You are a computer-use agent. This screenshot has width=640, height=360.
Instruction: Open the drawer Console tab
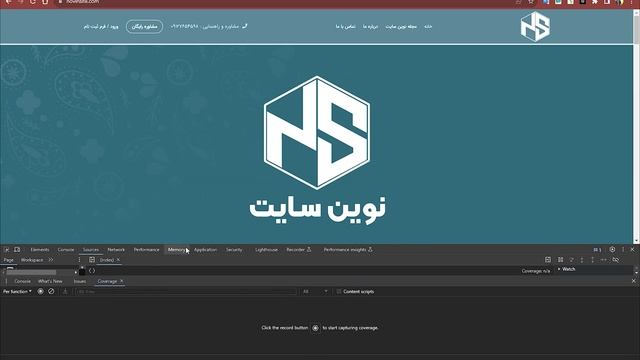click(22, 281)
